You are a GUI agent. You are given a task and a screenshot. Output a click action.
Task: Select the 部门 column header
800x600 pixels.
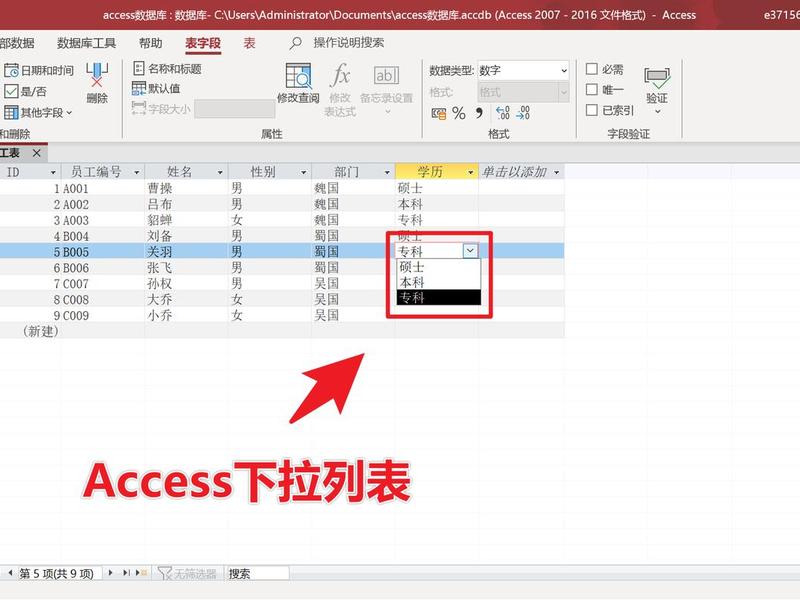[x=347, y=172]
